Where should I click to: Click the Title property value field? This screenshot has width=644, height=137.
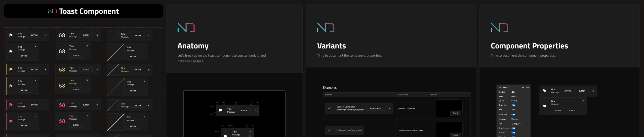tap(513, 110)
